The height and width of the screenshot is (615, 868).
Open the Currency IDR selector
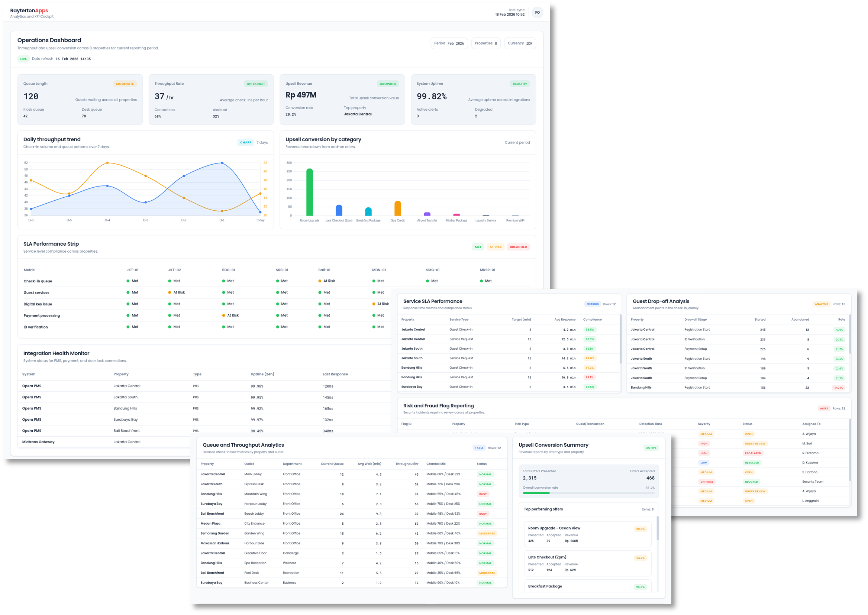520,43
